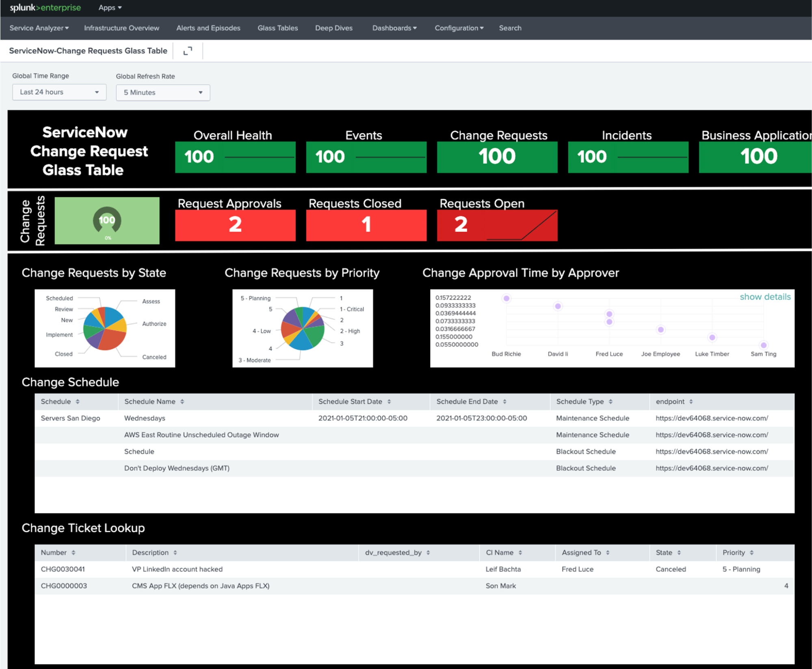Click the Splunk enterprise logo
Screen dimensions: 812x669
pyautogui.click(x=45, y=8)
